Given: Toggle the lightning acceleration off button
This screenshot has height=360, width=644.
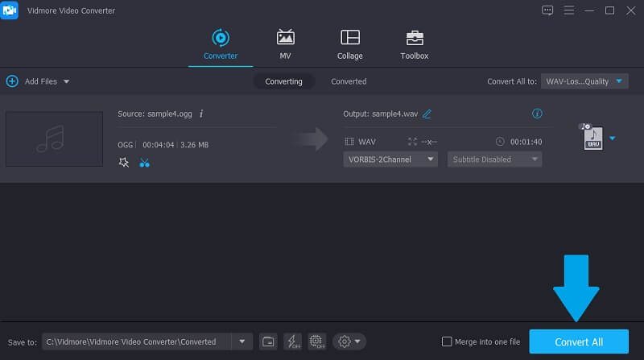Looking at the screenshot, I should 292,341.
